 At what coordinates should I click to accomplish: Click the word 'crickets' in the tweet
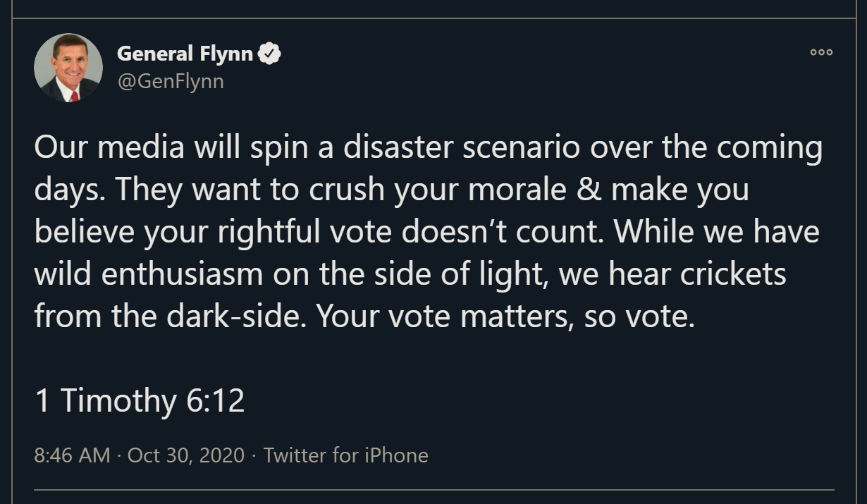tap(733, 274)
